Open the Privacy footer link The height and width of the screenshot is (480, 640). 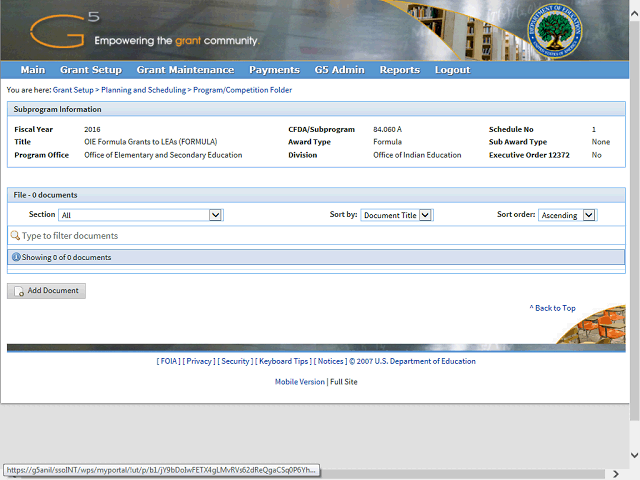click(199, 361)
